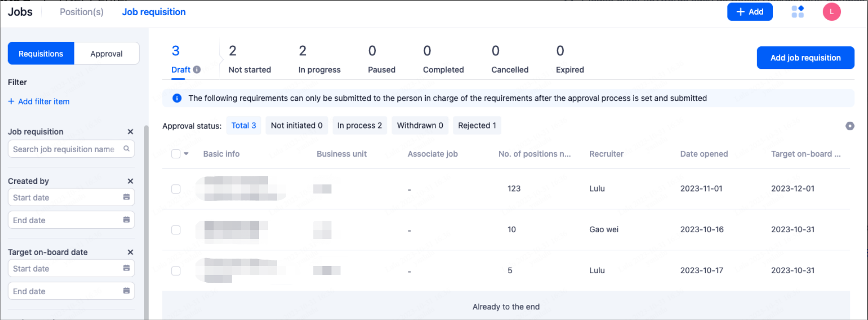This screenshot has width=868, height=320.
Task: Open the Position(s) tab
Action: click(82, 12)
